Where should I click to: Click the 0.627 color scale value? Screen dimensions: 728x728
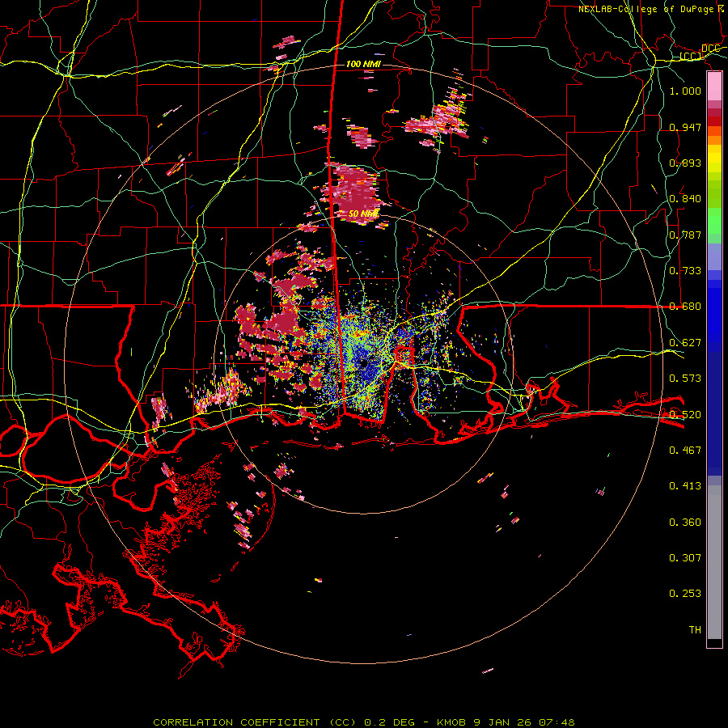tap(685, 343)
